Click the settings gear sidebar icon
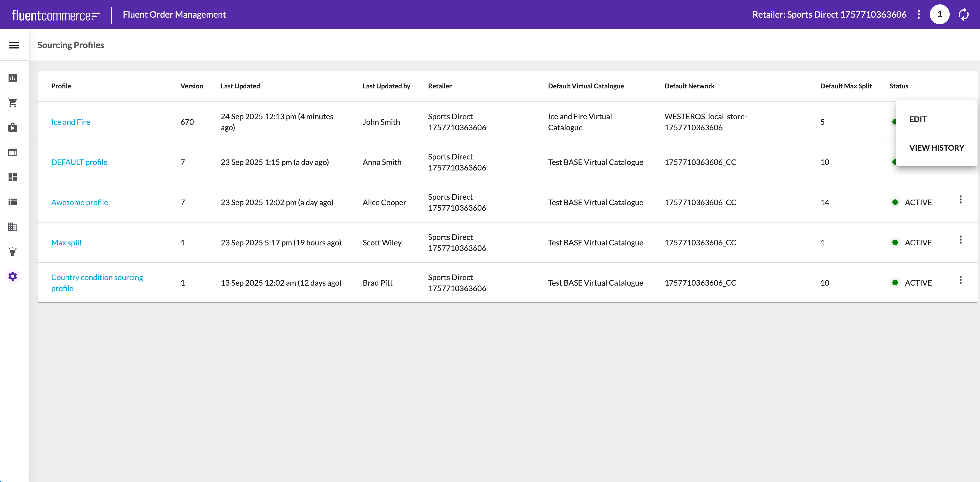980x482 pixels. 13,276
